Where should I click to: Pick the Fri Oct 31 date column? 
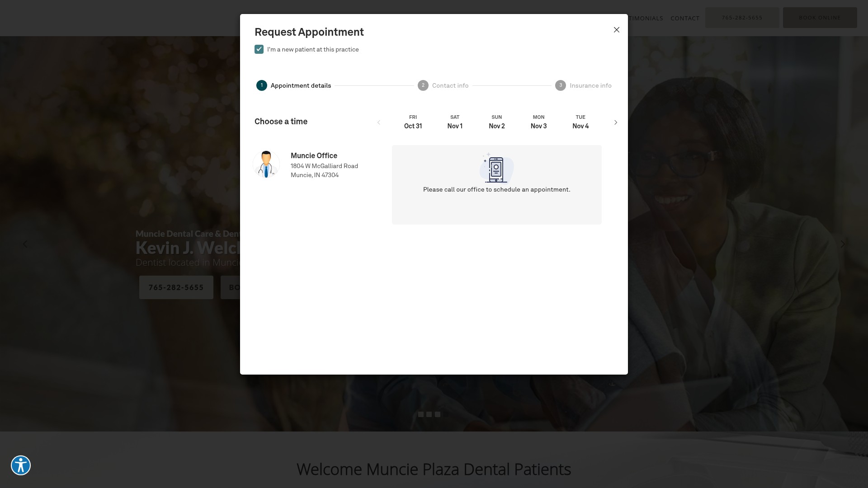[413, 122]
